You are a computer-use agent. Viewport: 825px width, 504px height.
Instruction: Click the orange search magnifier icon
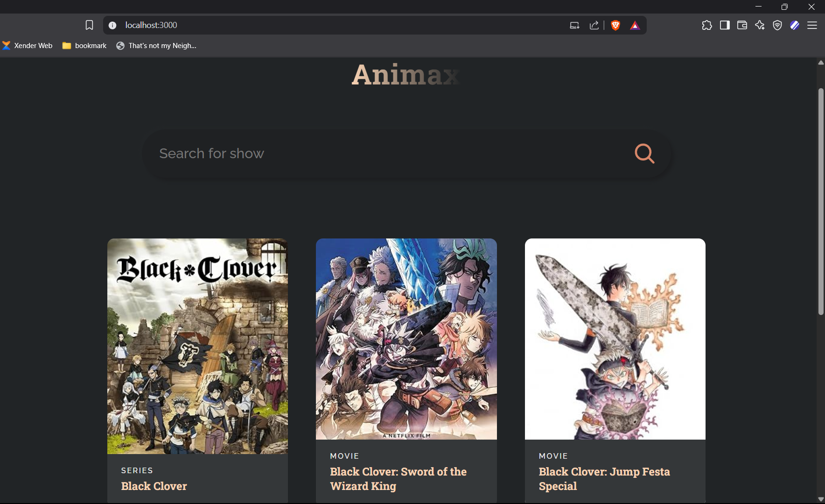click(x=644, y=154)
